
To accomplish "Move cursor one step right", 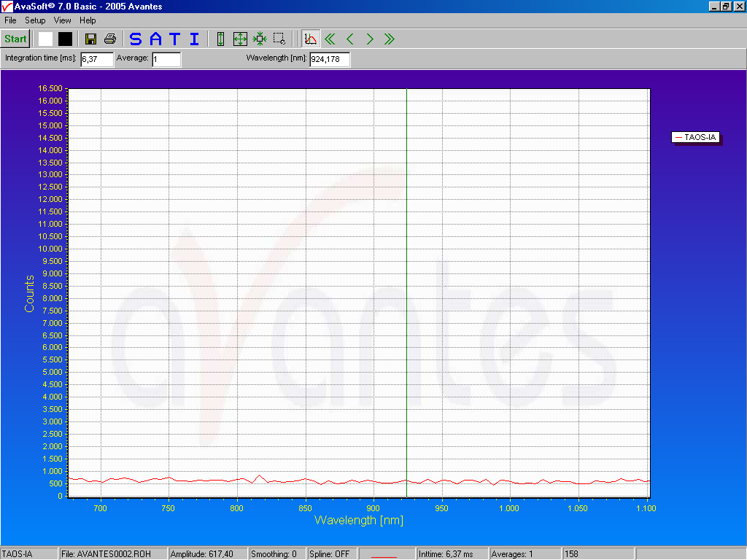I will coord(370,39).
